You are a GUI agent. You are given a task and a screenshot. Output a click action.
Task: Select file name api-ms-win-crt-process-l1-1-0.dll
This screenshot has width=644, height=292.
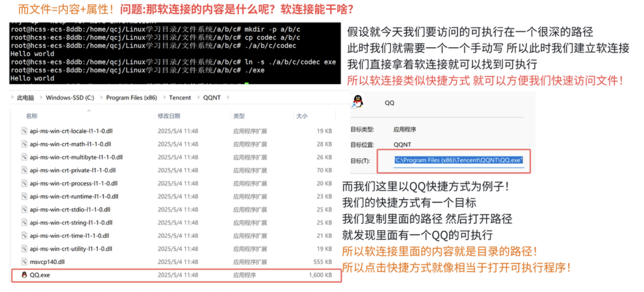click(74, 183)
